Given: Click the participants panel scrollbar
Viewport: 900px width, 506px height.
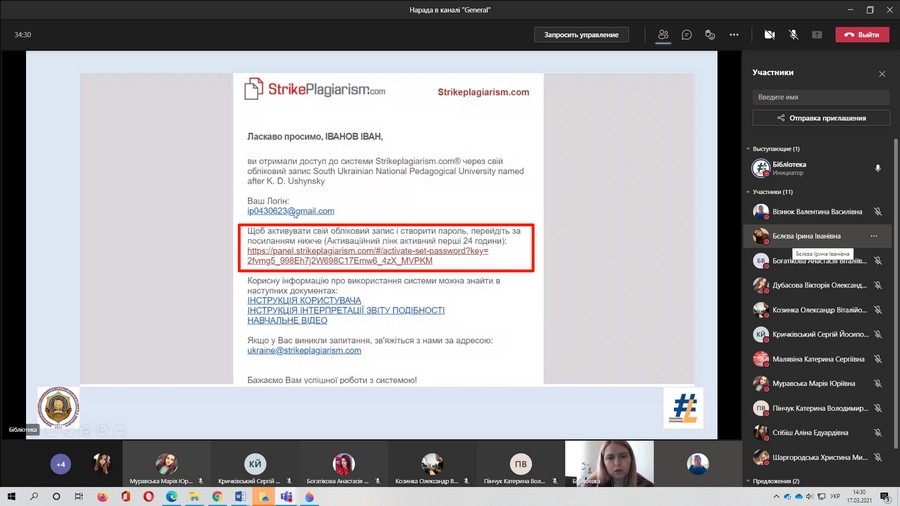Looking at the screenshot, I should coord(895,293).
